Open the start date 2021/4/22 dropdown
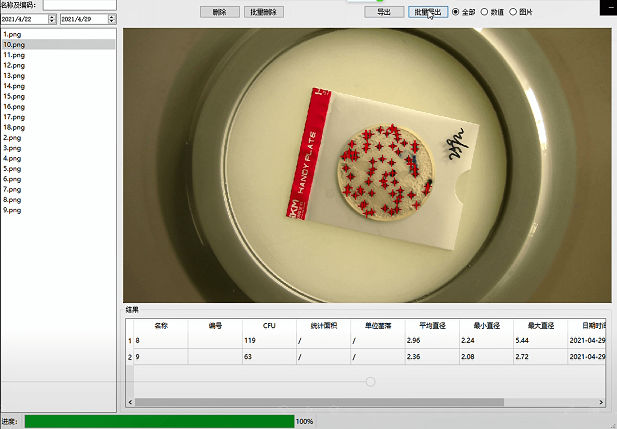 pyautogui.click(x=53, y=19)
